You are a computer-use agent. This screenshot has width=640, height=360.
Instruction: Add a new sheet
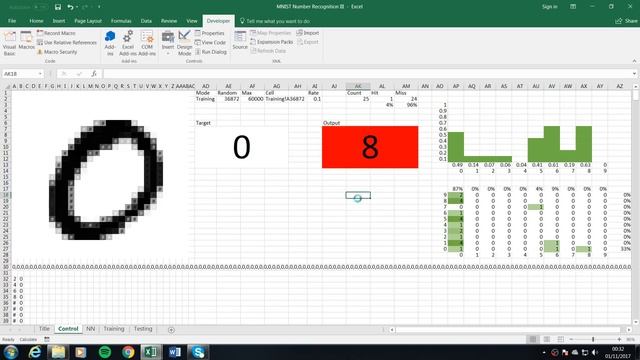coord(171,330)
